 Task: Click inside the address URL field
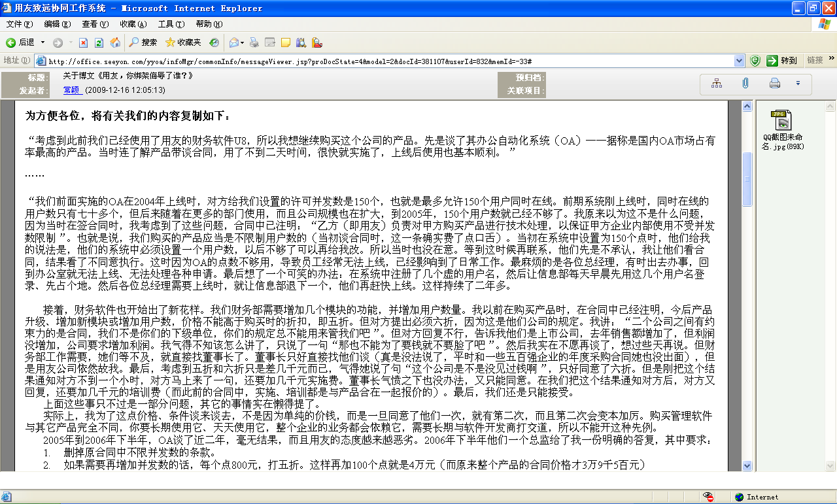coord(390,61)
